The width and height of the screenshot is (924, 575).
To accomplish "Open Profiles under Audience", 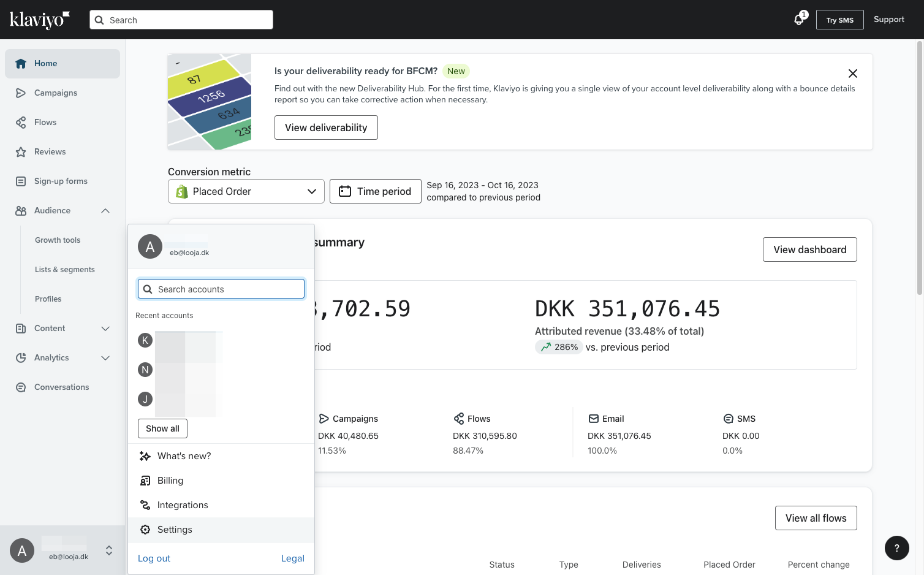I will [x=48, y=299].
